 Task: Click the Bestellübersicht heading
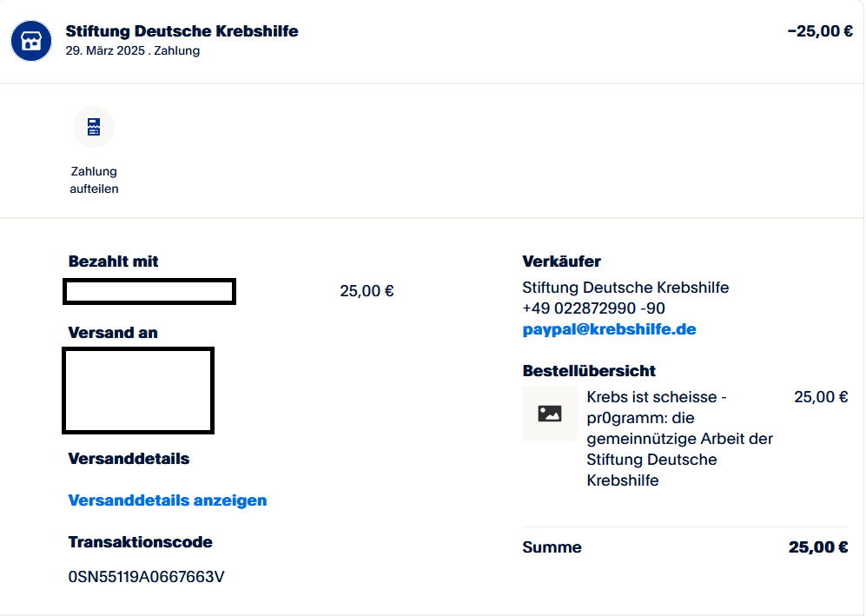click(x=589, y=371)
